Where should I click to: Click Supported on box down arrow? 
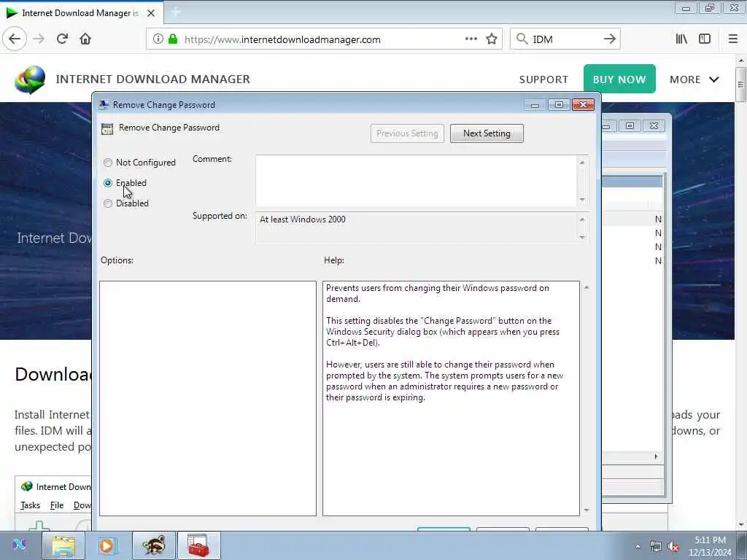click(582, 237)
